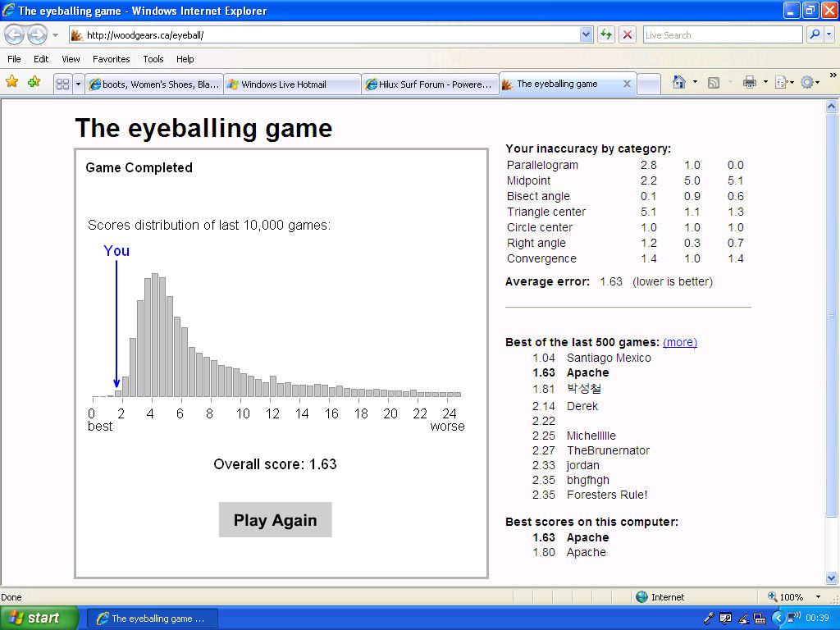Follow the (more) link for best games
The image size is (840, 630).
point(680,342)
